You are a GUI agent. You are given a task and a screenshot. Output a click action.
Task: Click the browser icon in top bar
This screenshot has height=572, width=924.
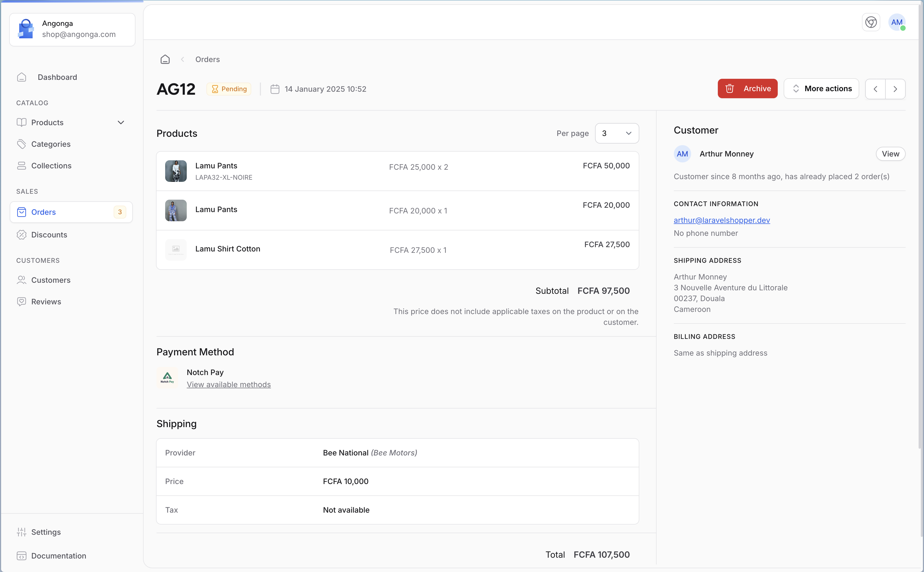tap(871, 22)
